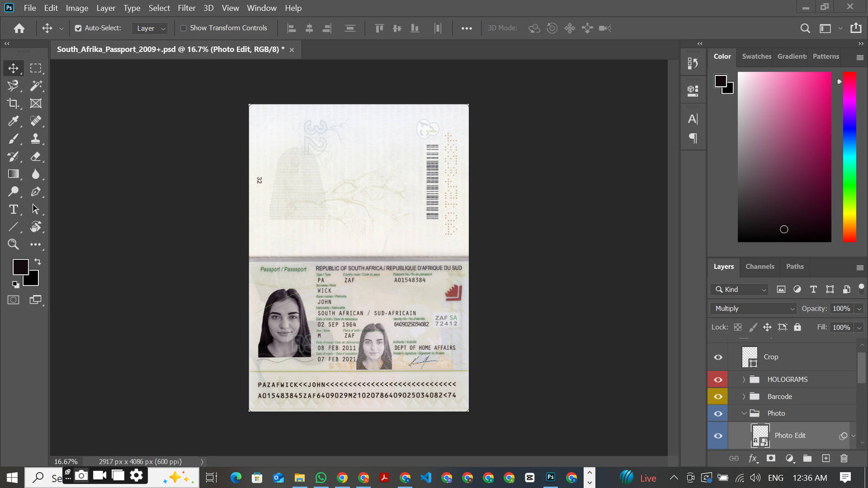Open Windows Start menu
Screen dimensions: 868x488
[12, 477]
